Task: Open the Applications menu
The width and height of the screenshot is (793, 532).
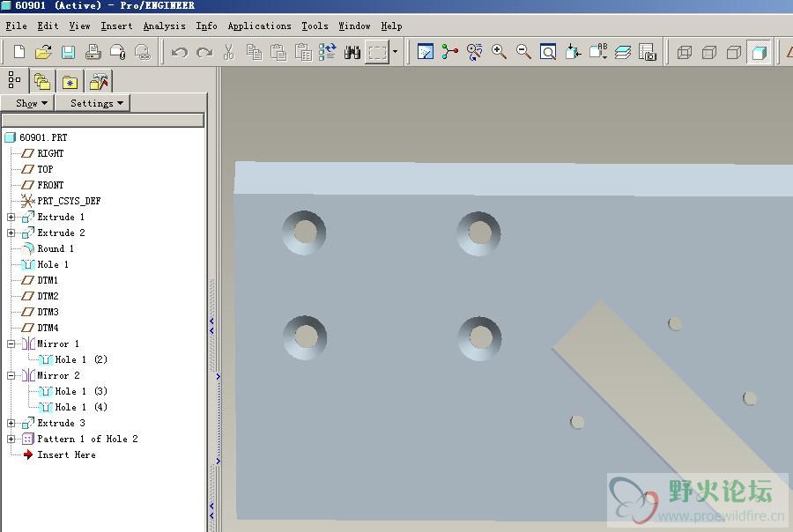Action: coord(259,26)
